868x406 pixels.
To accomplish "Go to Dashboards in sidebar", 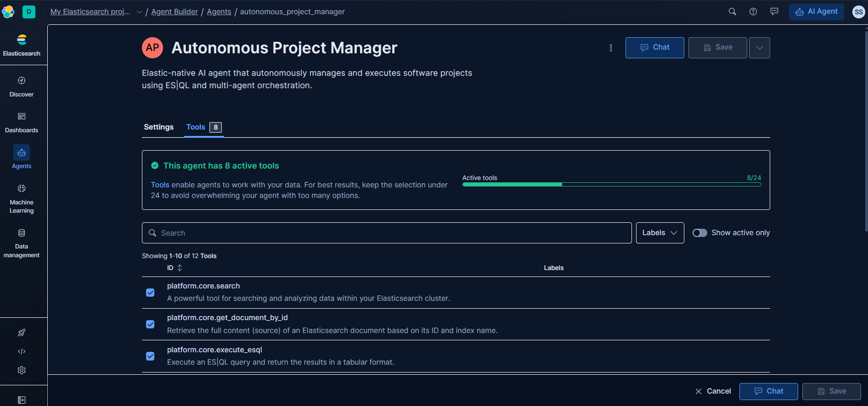I will (22, 123).
